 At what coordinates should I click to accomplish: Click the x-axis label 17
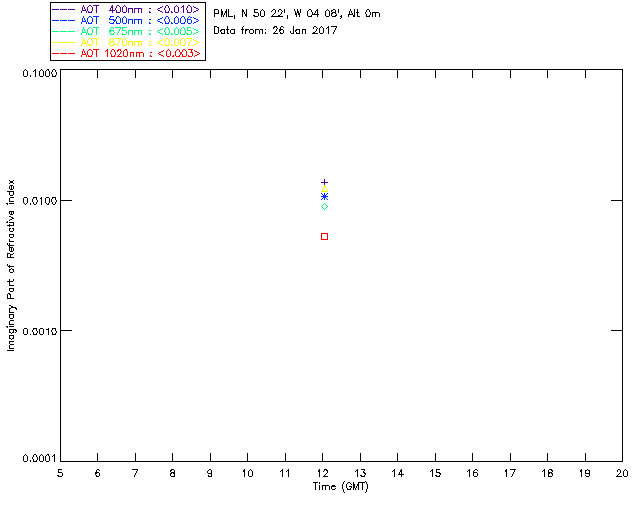coord(510,473)
